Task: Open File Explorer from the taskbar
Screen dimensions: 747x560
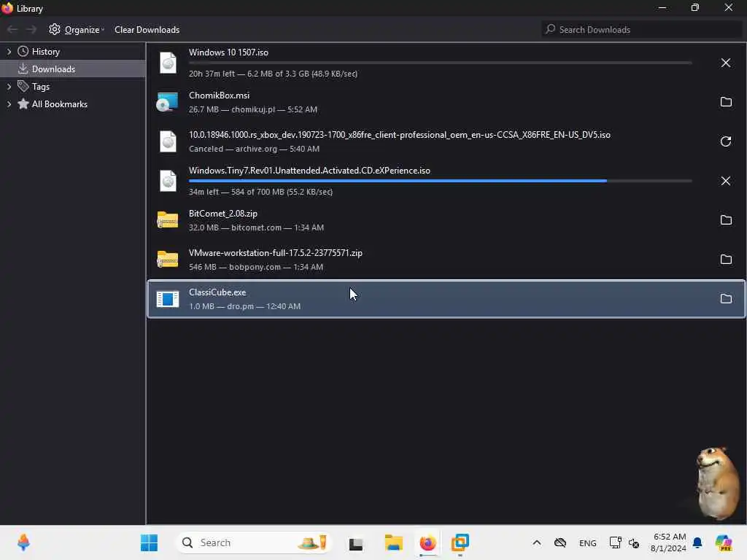Action: pyautogui.click(x=393, y=542)
